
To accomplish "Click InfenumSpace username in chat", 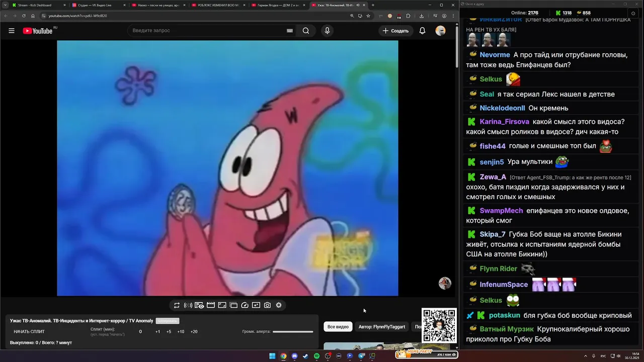I will (x=504, y=285).
